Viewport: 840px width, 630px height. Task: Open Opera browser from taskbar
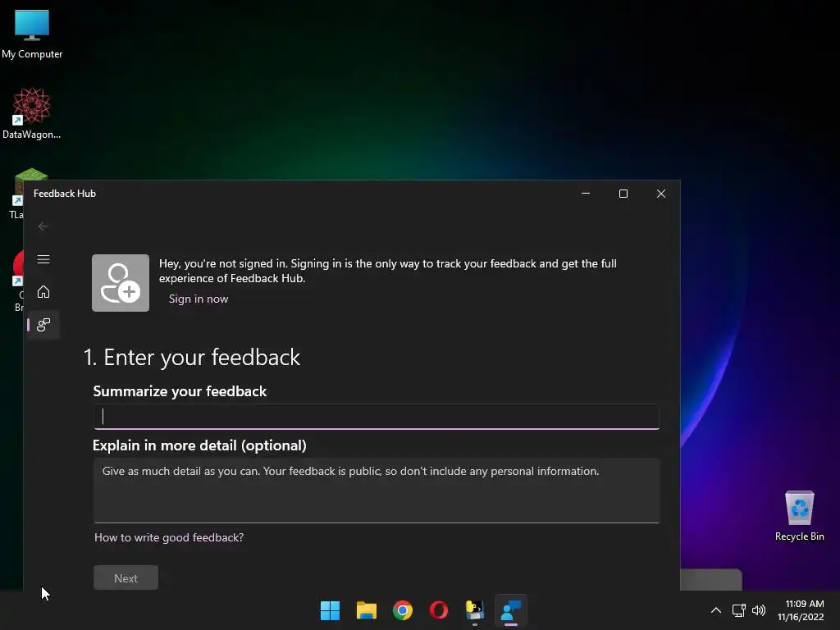(x=439, y=610)
